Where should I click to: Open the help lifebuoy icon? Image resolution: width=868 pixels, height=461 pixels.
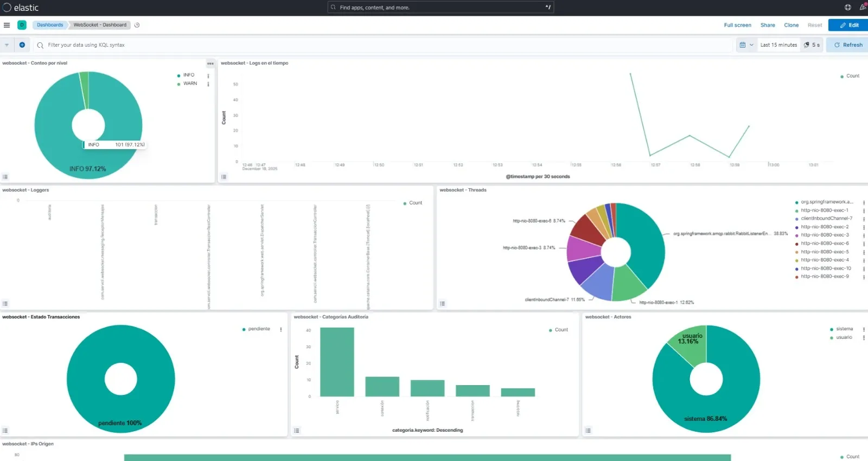pos(848,8)
